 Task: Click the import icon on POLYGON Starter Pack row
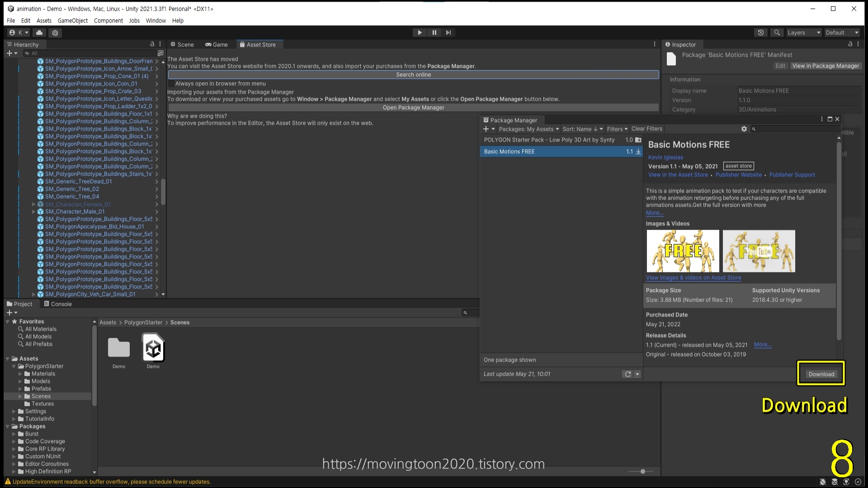(x=638, y=140)
